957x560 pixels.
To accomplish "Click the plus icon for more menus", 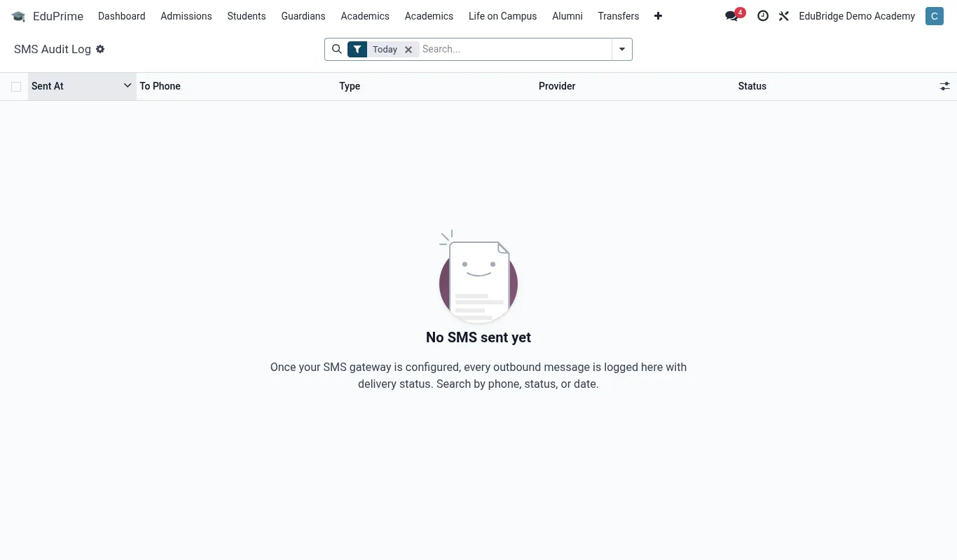I will [658, 16].
